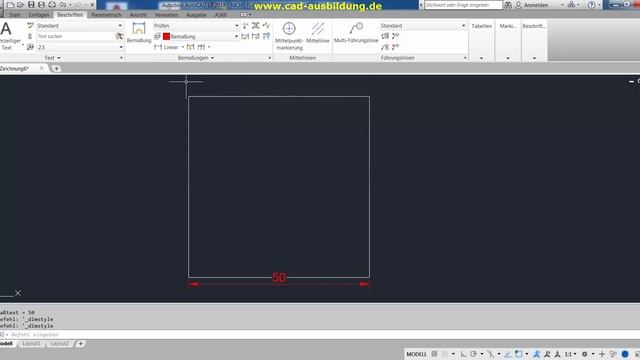Open the Einfügen ribbon tab
The width and height of the screenshot is (640, 360).
click(x=39, y=15)
